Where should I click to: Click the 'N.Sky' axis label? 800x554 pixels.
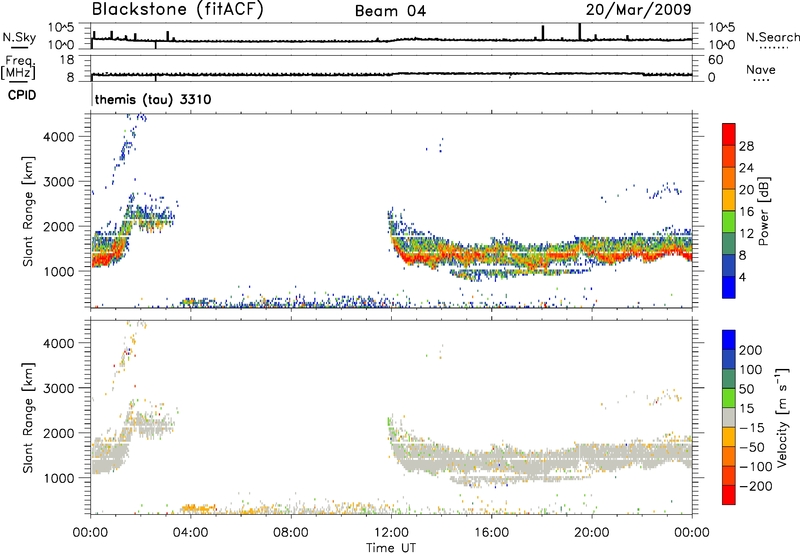19,37
